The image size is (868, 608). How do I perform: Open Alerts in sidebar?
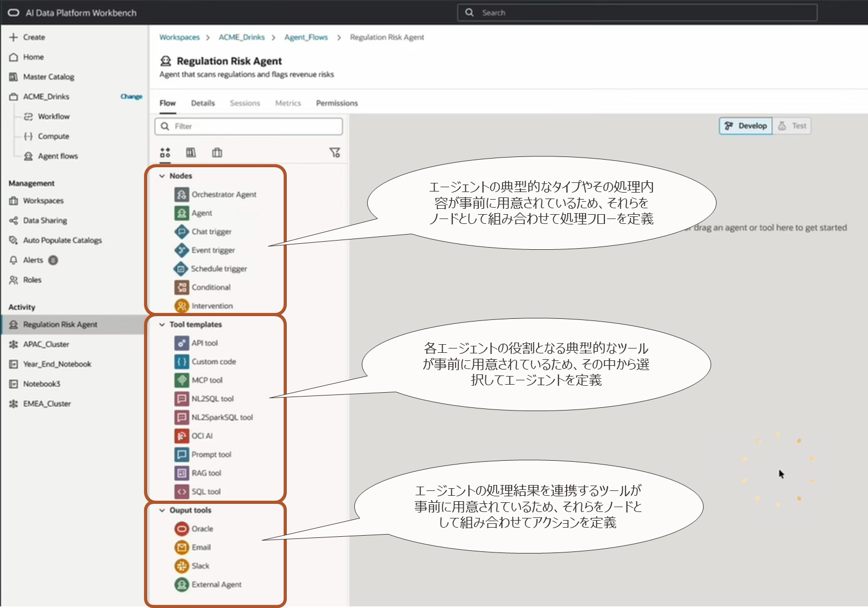click(33, 261)
